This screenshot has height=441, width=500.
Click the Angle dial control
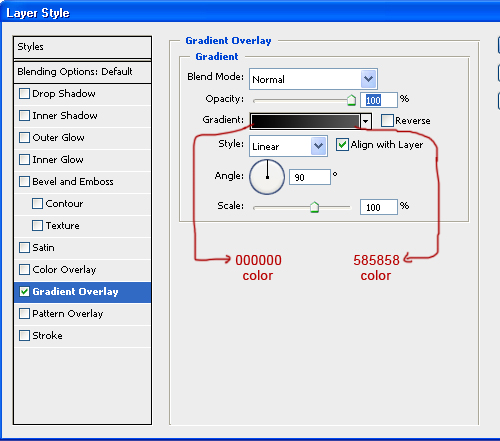point(267,177)
